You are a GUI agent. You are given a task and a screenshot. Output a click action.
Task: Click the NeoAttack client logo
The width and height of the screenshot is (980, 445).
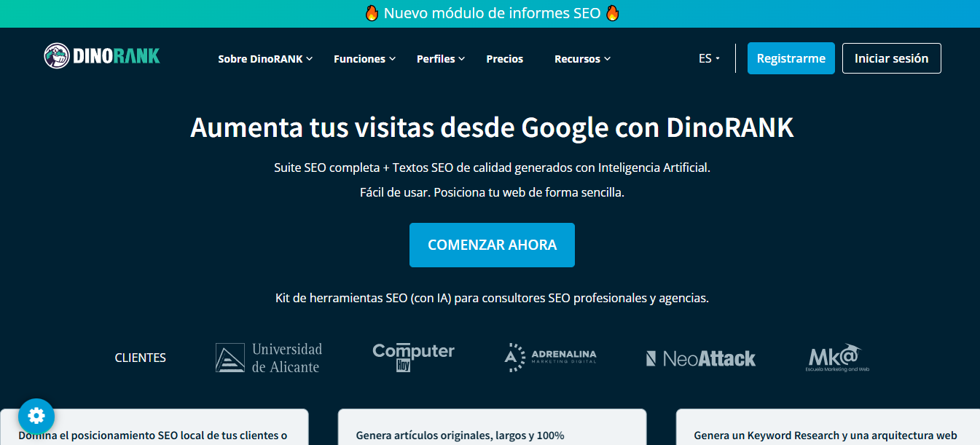pos(700,358)
